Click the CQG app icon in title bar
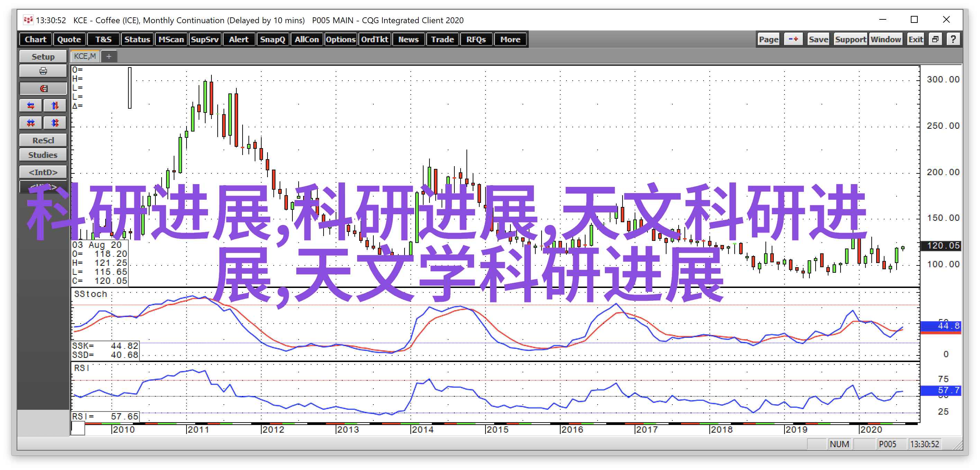The height and width of the screenshot is (470, 980). click(28, 20)
